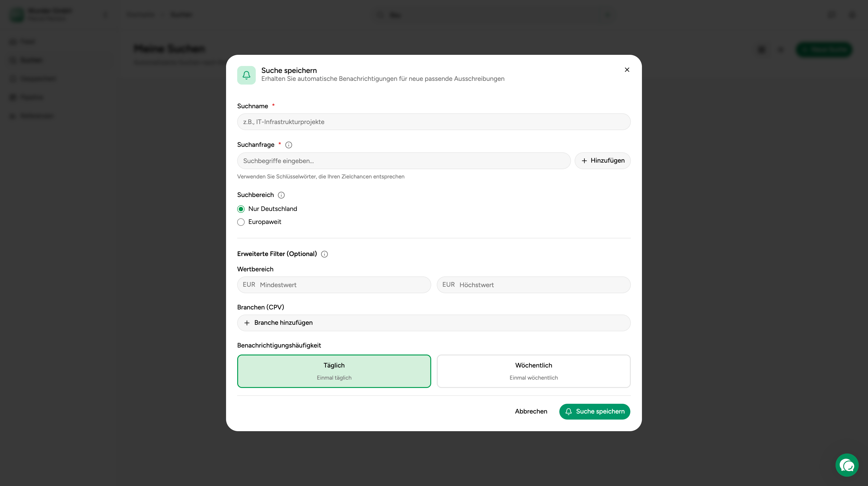Click the bell icon in dialog header
Screen dimensions: 868x486
point(246,75)
